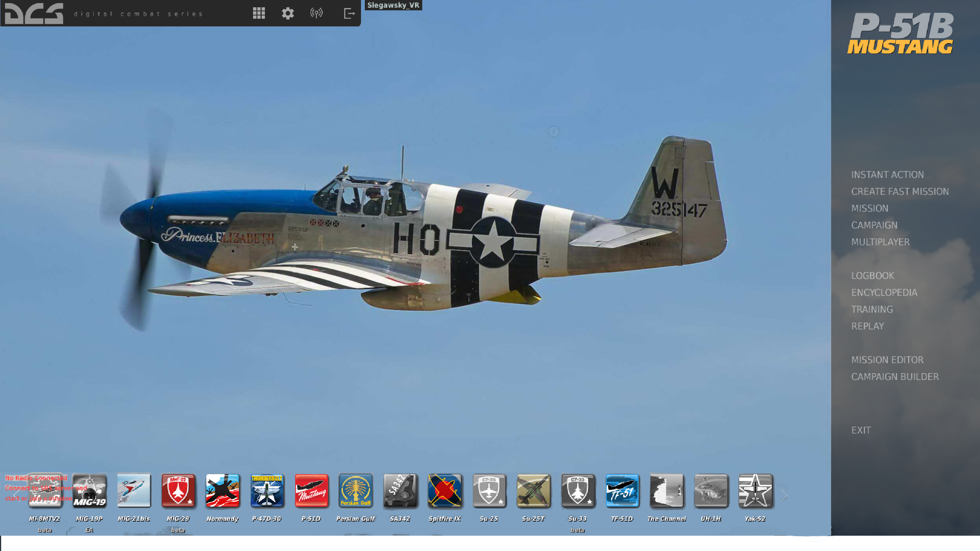Select the Su-25 module icon

489,491
